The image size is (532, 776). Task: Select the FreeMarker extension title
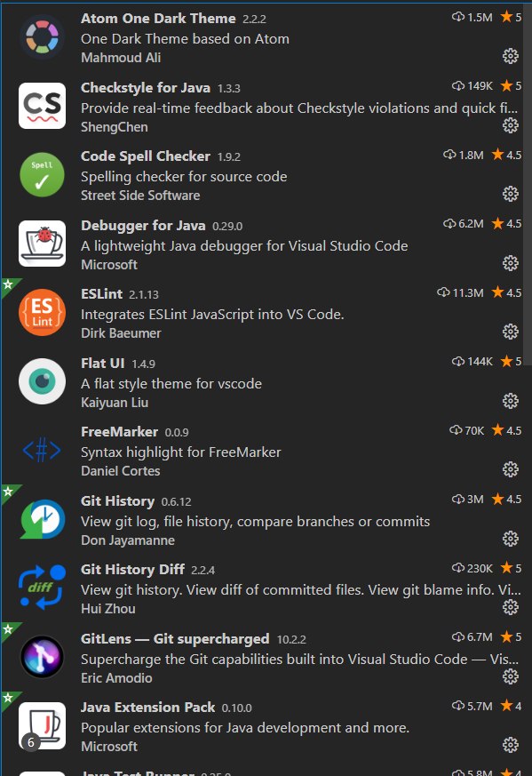pyautogui.click(x=120, y=431)
